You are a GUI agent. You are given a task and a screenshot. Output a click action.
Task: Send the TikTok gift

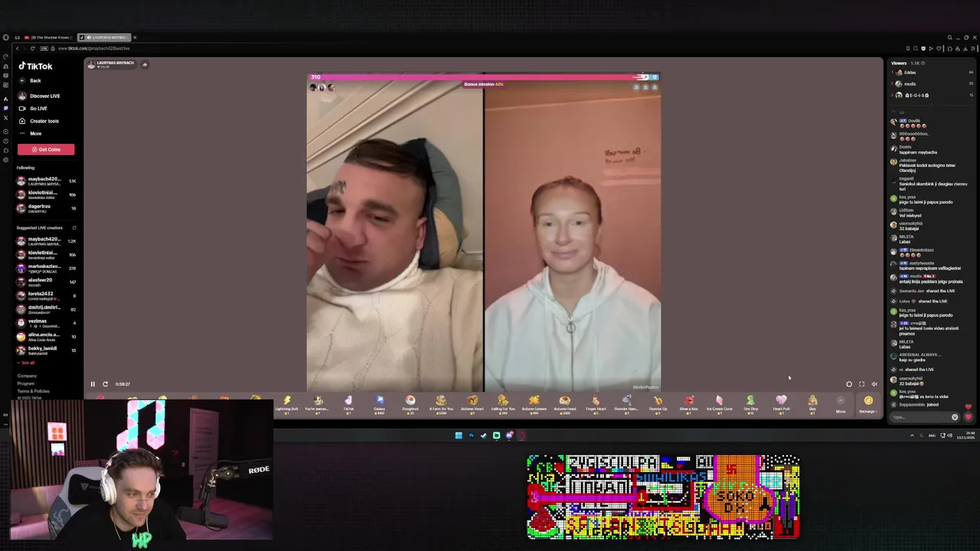(x=348, y=404)
